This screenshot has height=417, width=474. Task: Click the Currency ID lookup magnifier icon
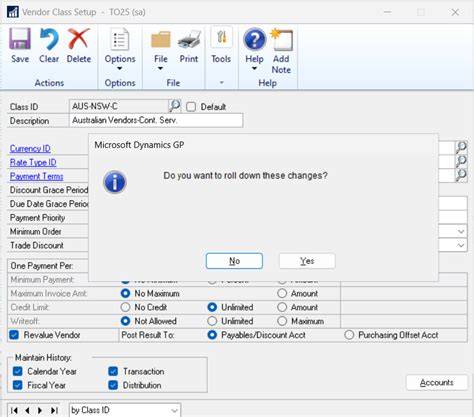tap(461, 147)
